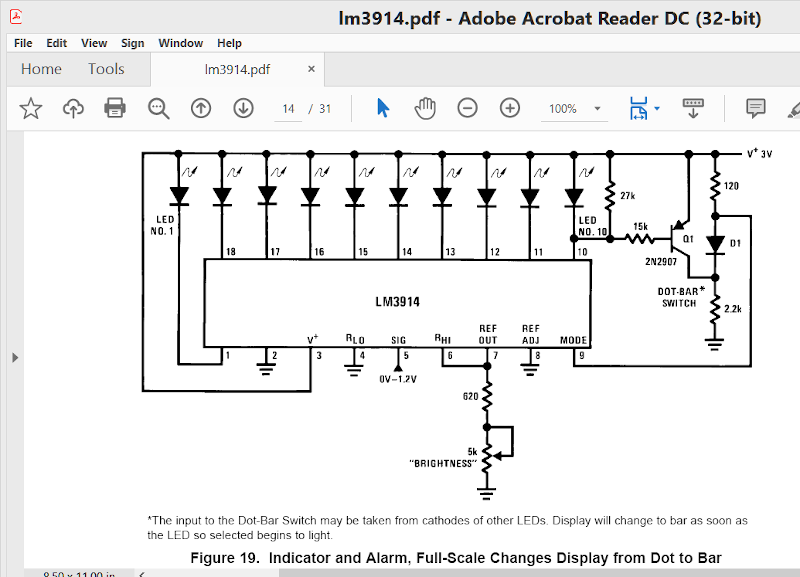
Task: Open the File menu
Action: coord(23,43)
